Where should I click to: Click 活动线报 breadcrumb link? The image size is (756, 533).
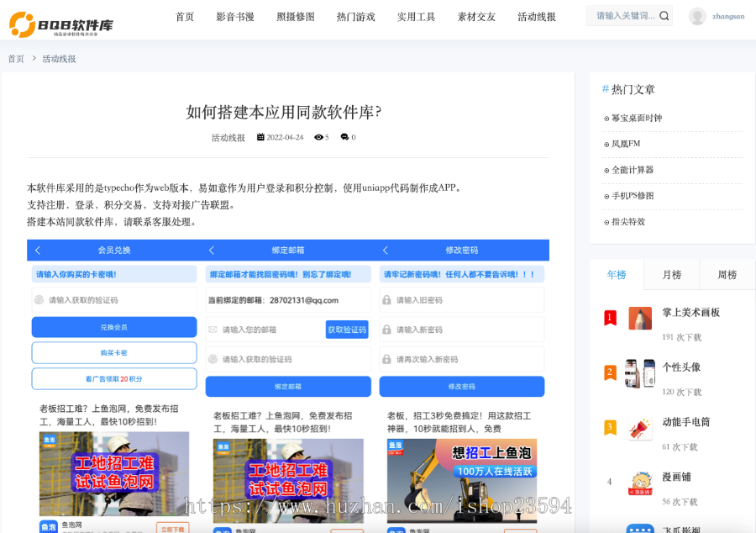(x=59, y=59)
